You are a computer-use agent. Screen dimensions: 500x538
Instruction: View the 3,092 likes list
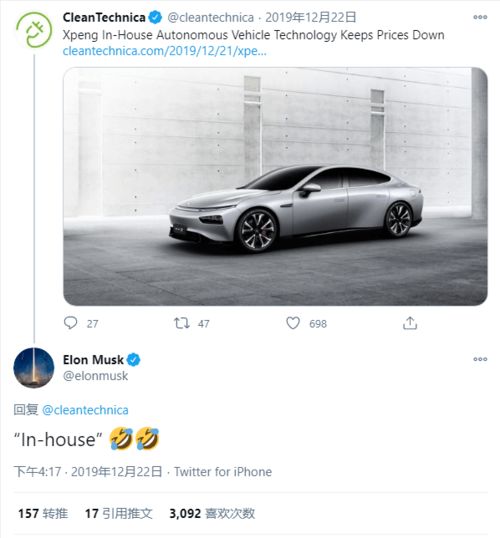point(212,514)
